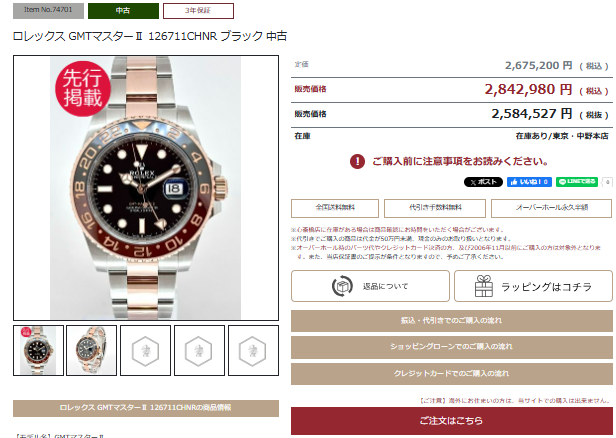Select the third placeholder thumbnail
Viewport: 616px width, 438px height.
point(145,350)
